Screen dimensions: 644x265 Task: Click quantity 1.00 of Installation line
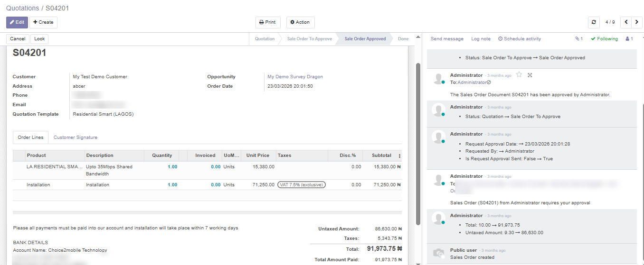click(x=172, y=185)
